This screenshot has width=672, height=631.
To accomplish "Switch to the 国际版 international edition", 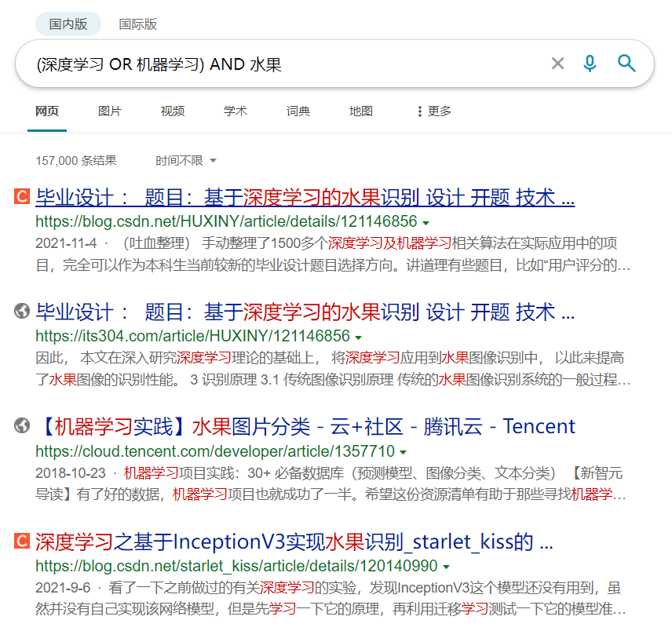I will (137, 24).
